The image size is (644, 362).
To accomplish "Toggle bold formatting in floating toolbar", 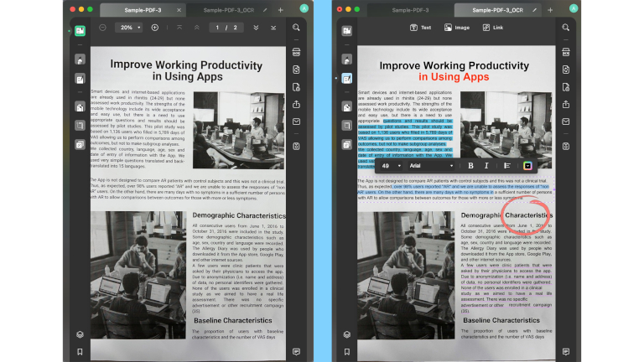I will click(x=470, y=166).
